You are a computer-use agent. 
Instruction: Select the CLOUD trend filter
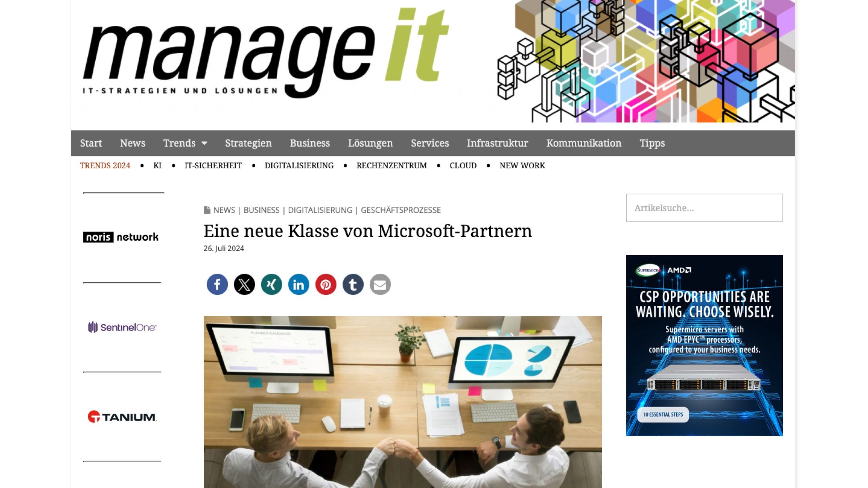click(463, 166)
